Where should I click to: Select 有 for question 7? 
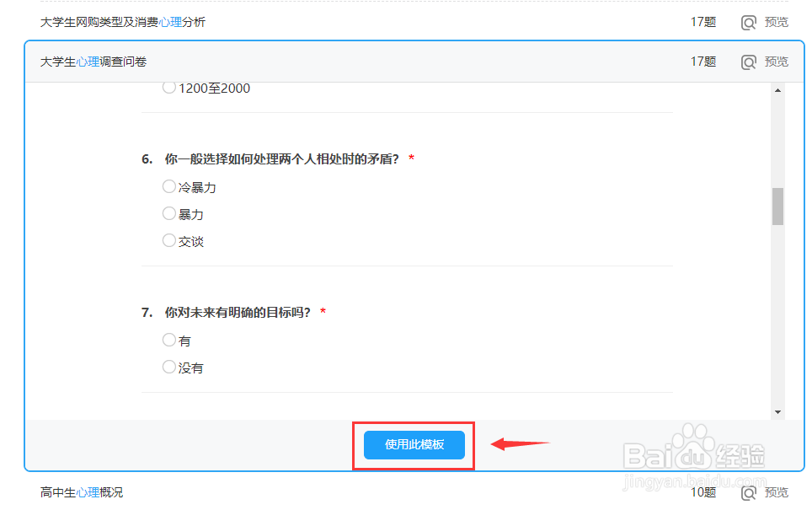168,340
